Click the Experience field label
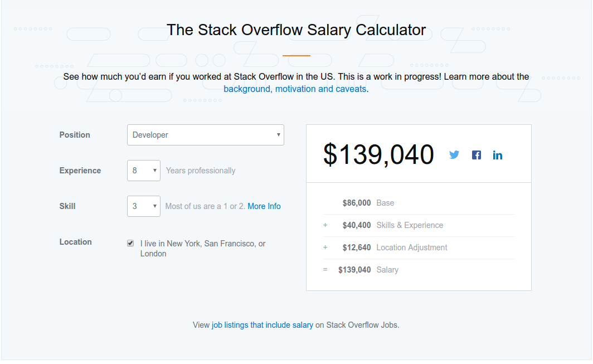Image resolution: width=593 pixels, height=364 pixels. click(x=80, y=171)
